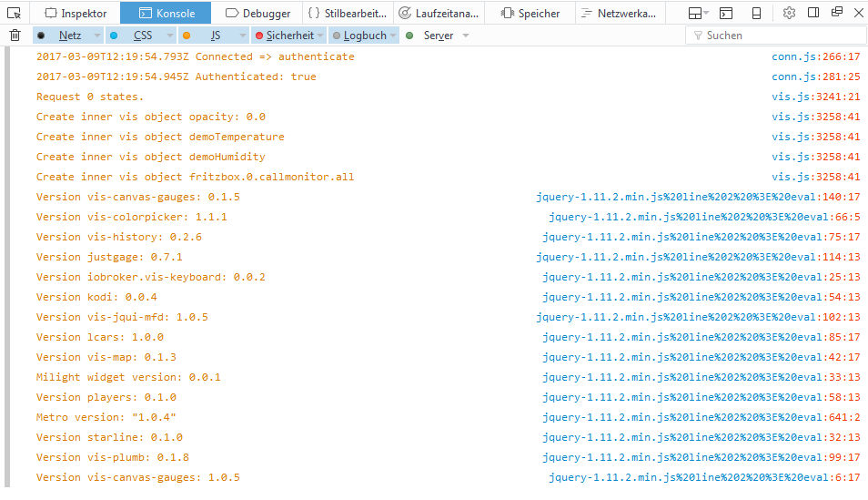Open the vis.js:3241:21 source link
The height and width of the screenshot is (500, 868).
(815, 97)
